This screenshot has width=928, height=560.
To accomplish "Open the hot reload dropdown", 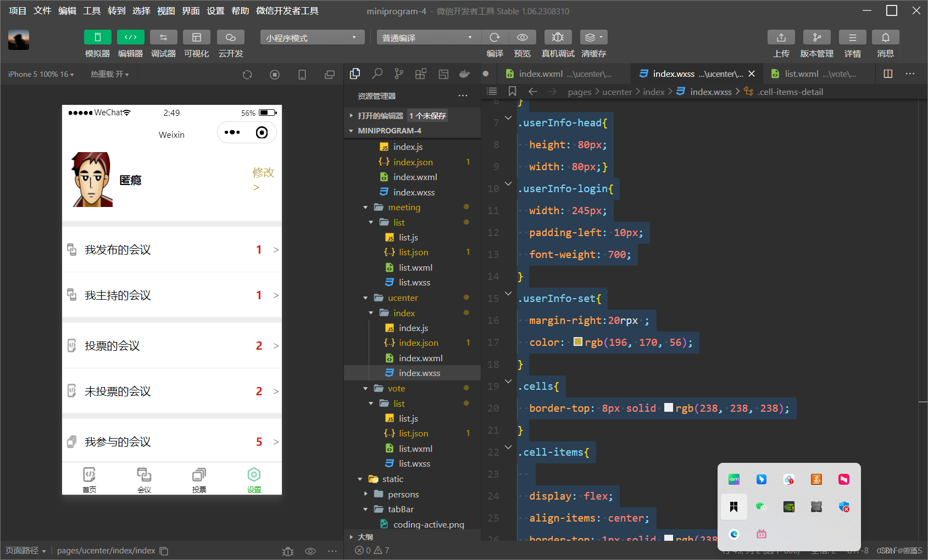I will point(109,74).
